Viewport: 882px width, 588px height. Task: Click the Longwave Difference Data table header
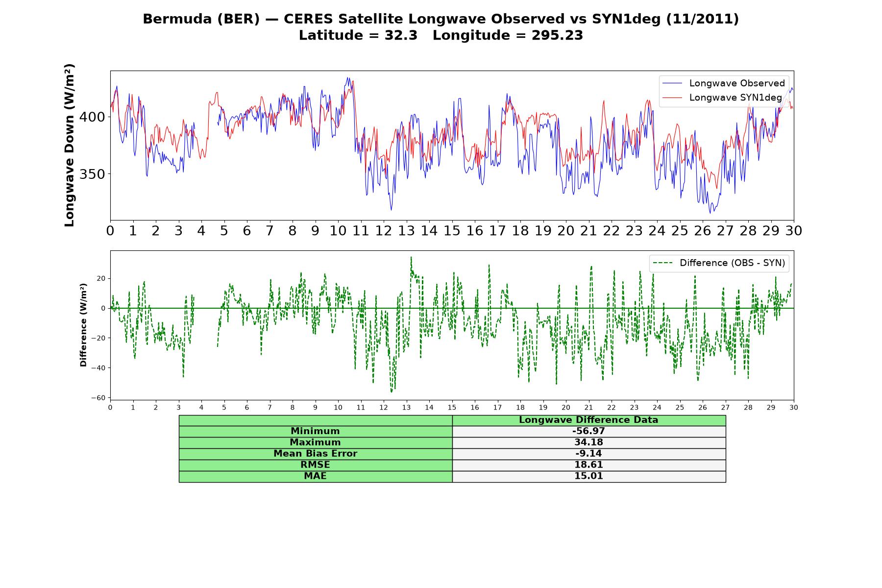point(589,420)
